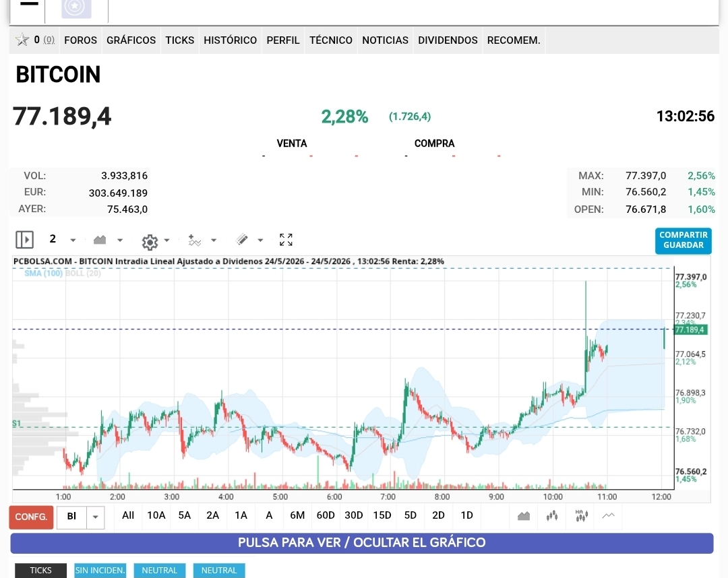Screen dimensions: 728x578
Task: Select the 5D time range
Action: 411,515
